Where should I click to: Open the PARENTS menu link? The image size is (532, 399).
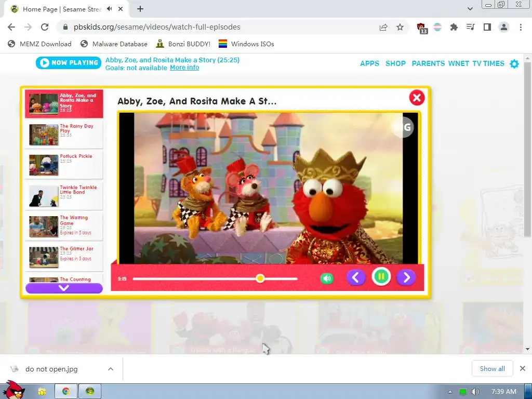tap(428, 63)
